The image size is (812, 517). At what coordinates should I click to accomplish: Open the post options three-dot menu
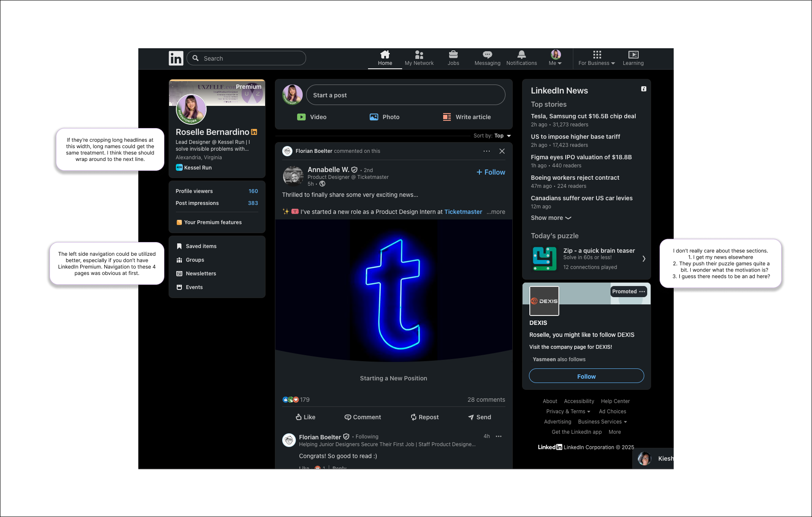pos(487,151)
